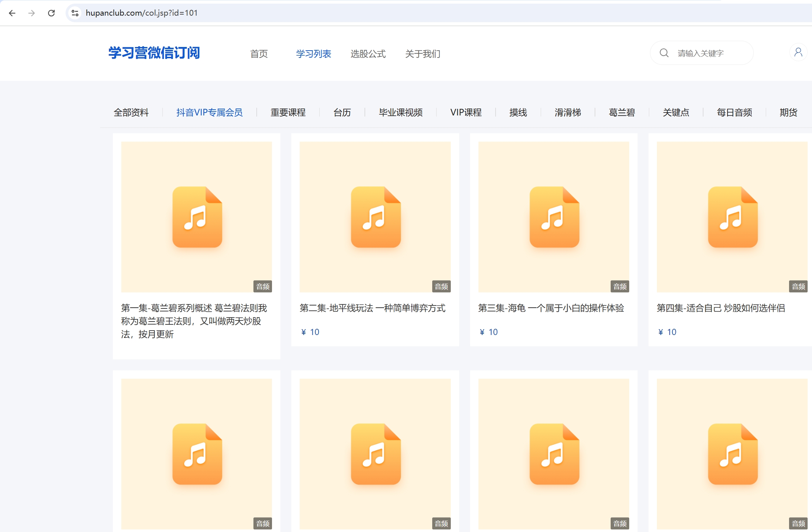The height and width of the screenshot is (532, 812).
Task: Select the 葛兰碧 category tab
Action: [622, 113]
